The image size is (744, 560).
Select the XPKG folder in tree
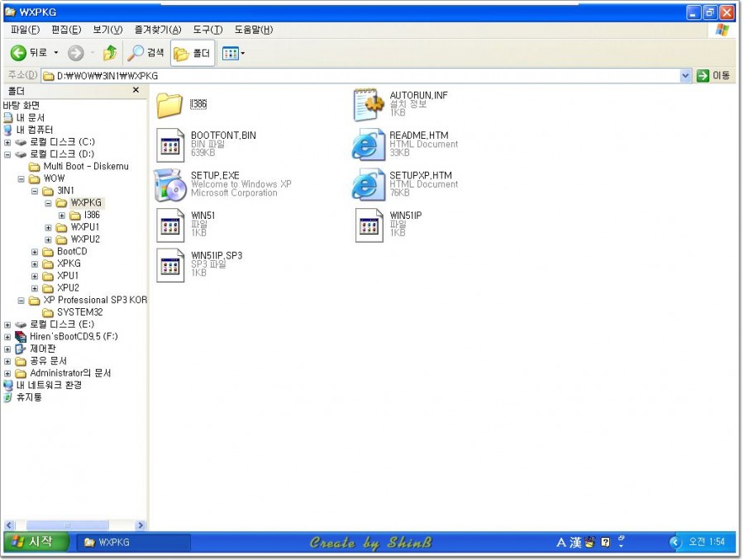tap(69, 263)
